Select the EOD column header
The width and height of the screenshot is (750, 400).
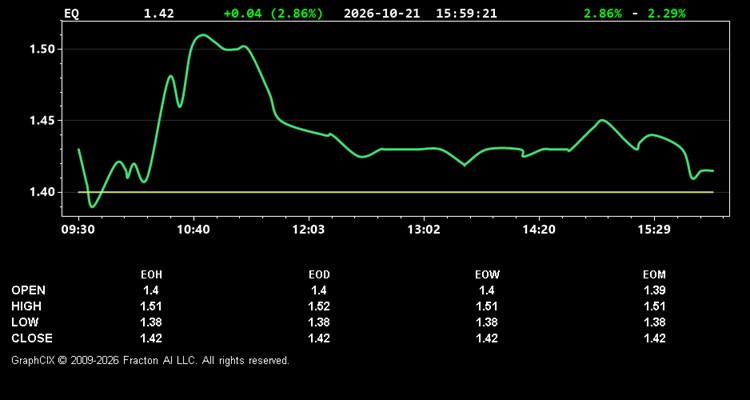pyautogui.click(x=319, y=275)
